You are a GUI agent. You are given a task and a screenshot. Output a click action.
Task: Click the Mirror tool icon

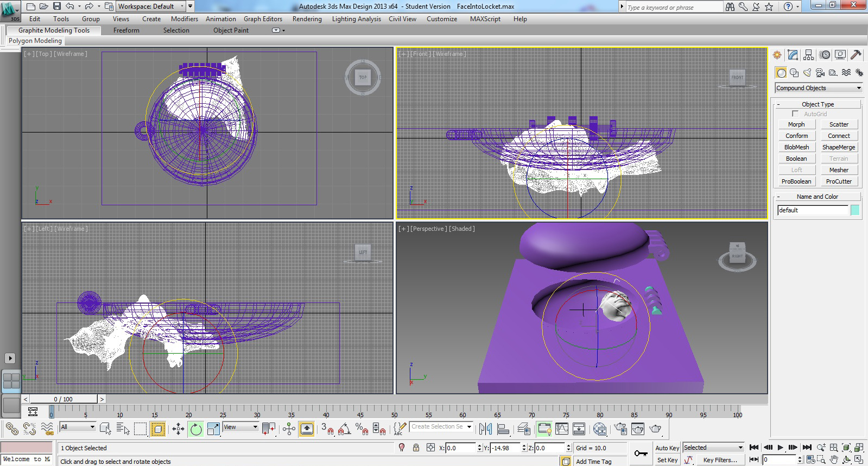coord(485,429)
